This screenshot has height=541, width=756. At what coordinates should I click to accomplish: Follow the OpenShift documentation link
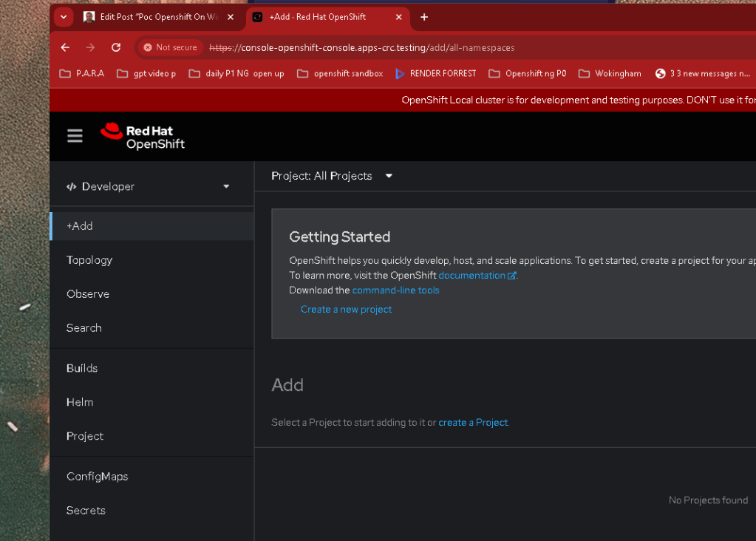pyautogui.click(x=471, y=276)
